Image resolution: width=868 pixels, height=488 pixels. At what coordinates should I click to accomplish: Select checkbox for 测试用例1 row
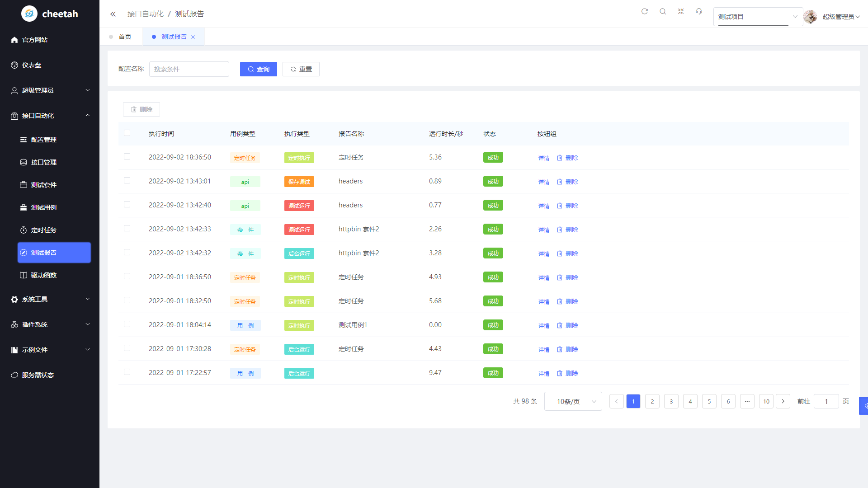tap(127, 324)
